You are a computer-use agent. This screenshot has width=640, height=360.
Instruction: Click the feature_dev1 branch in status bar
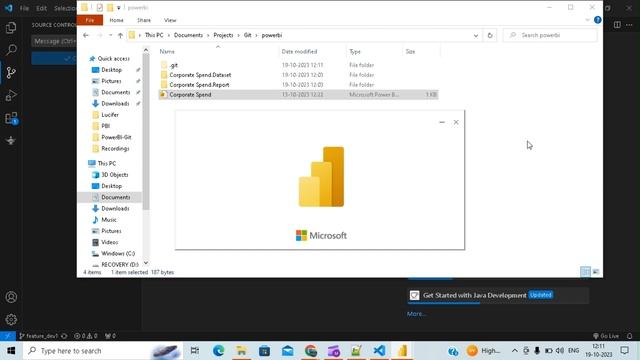pos(39,336)
